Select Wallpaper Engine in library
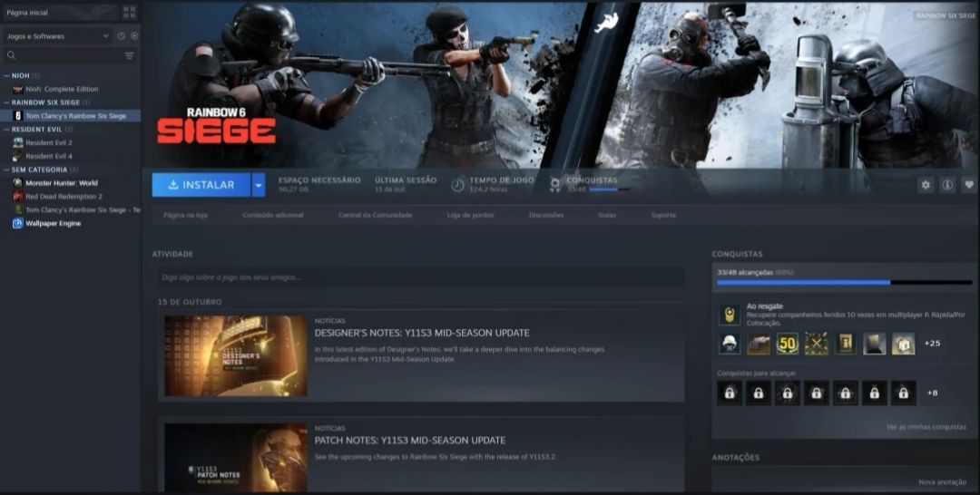Screen dimensions: 980x495 pos(54,223)
